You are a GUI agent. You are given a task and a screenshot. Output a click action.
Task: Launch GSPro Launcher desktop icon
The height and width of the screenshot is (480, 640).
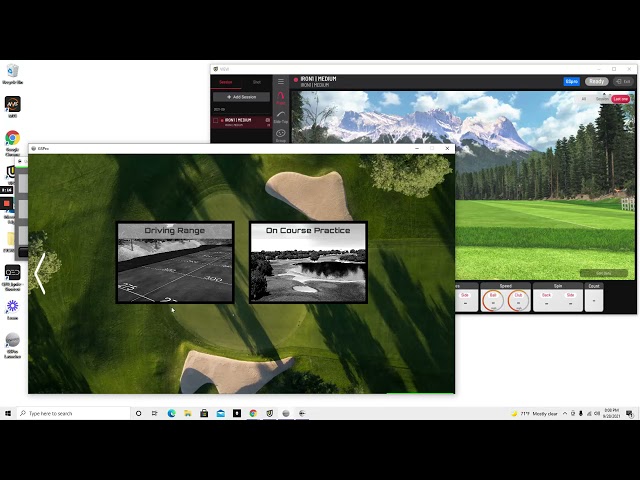point(13,346)
